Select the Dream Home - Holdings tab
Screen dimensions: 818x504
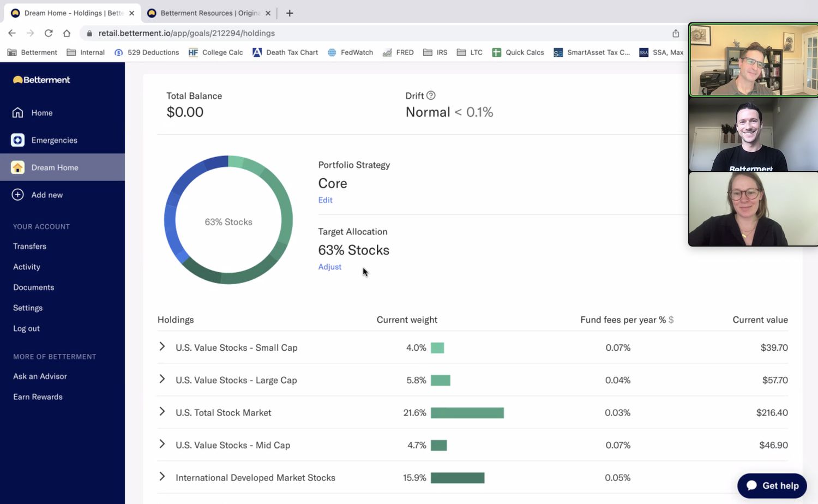pos(71,13)
